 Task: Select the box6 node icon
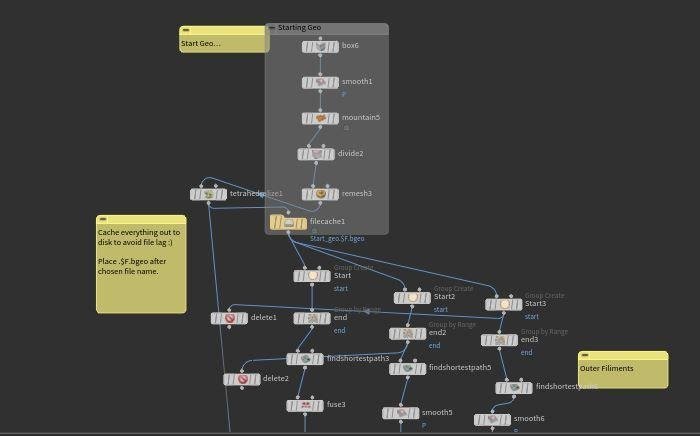[320, 46]
